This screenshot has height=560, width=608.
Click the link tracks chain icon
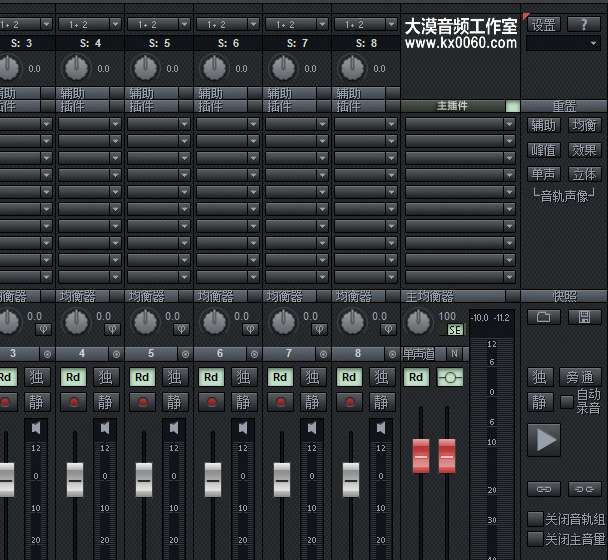pyautogui.click(x=544, y=489)
